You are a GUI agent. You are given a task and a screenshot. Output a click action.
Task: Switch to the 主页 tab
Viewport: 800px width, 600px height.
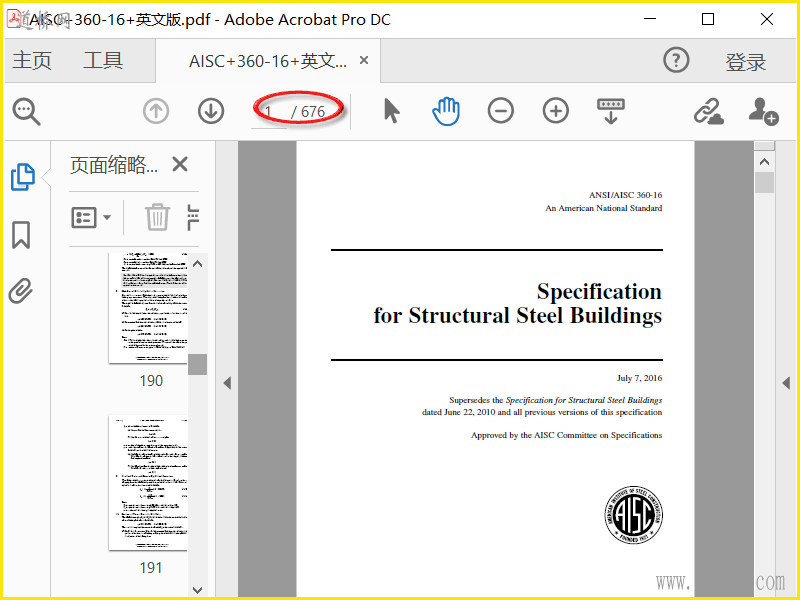tap(32, 60)
